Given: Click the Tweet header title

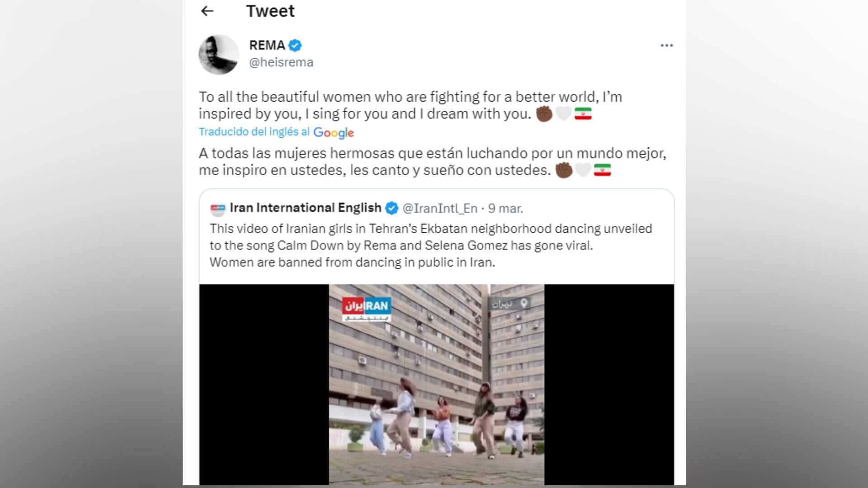Looking at the screenshot, I should pos(270,11).
